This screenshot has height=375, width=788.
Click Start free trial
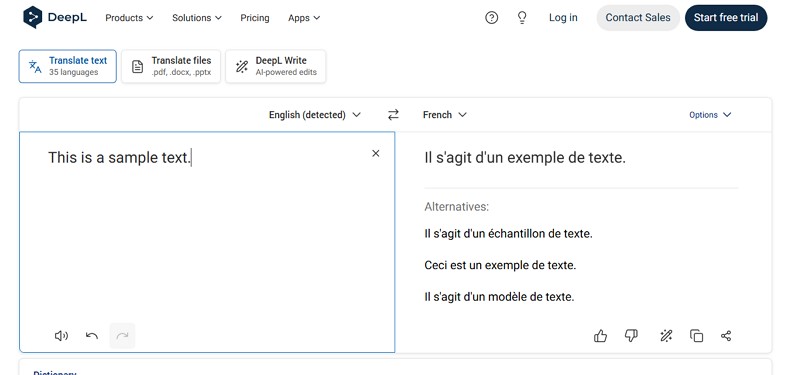point(726,18)
